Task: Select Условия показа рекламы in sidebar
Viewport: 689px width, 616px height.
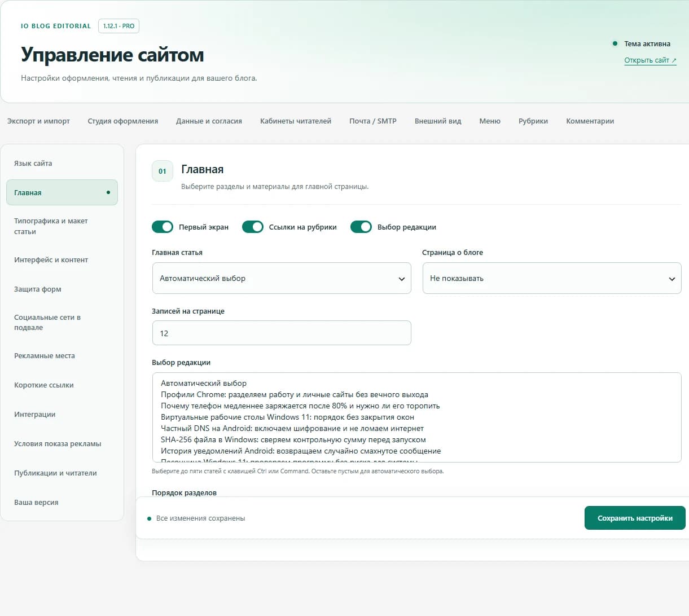Action: (x=62, y=443)
